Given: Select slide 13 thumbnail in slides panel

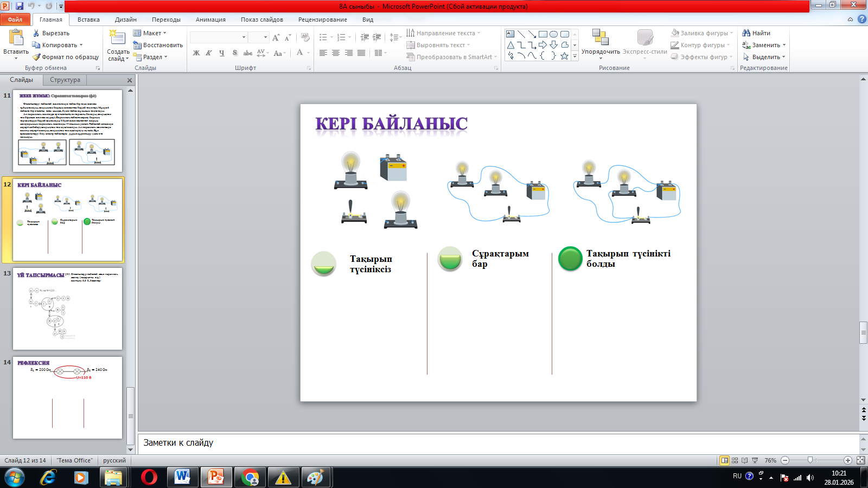Looking at the screenshot, I should click(x=67, y=309).
